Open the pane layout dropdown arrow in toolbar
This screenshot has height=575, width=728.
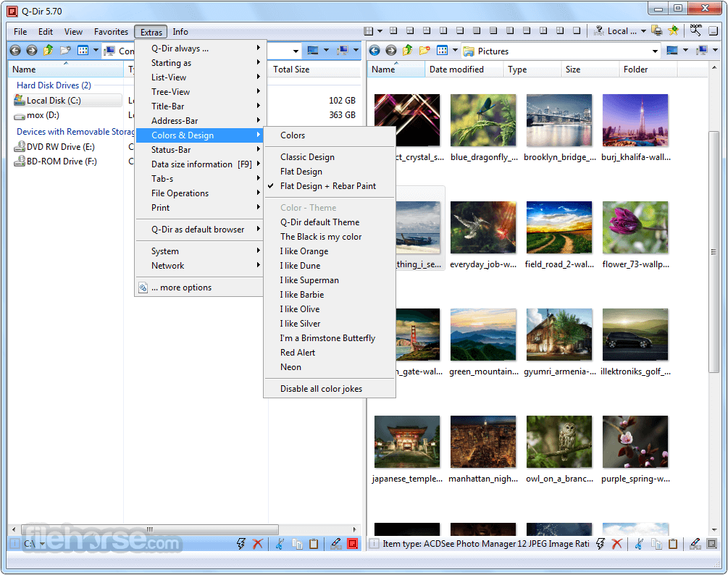click(x=380, y=31)
